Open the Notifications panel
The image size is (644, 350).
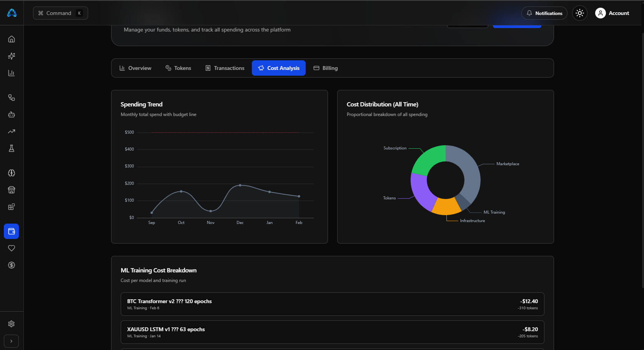tap(544, 13)
